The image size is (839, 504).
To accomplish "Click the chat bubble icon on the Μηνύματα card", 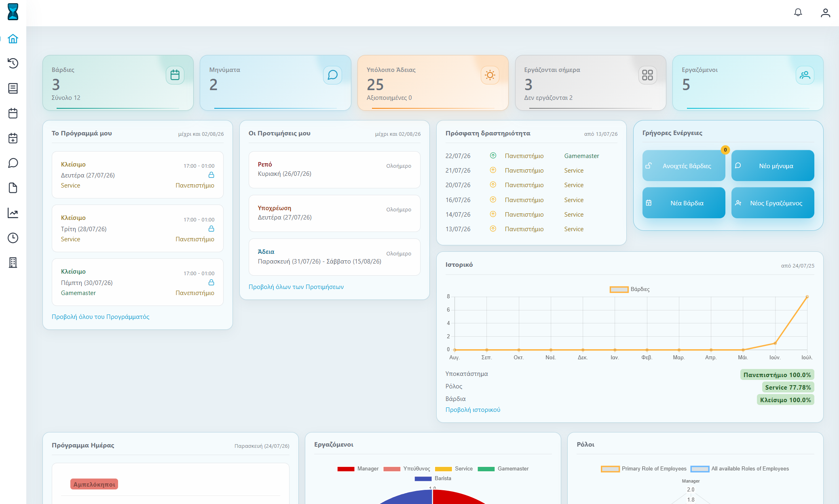I will (x=332, y=75).
